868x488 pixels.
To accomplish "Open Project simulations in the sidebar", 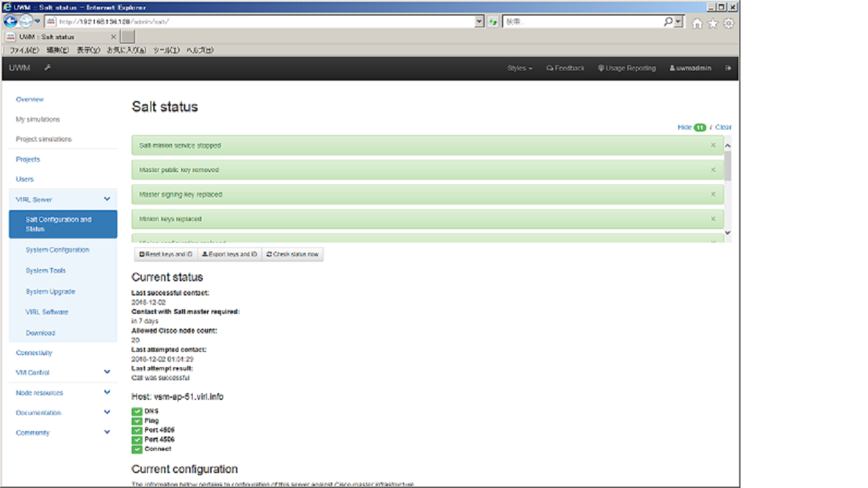I will 43,139.
